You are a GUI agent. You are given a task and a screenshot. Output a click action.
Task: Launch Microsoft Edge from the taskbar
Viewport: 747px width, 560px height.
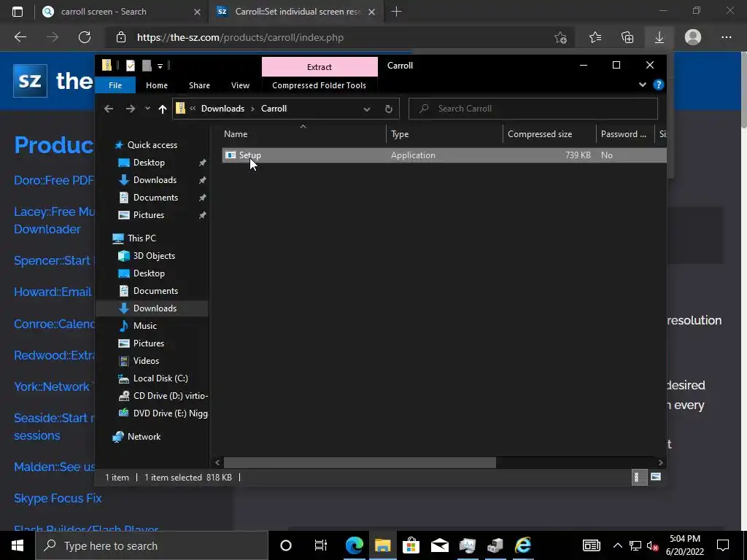[x=355, y=545]
